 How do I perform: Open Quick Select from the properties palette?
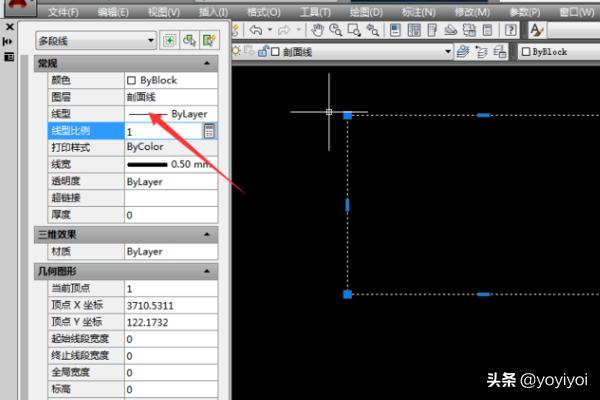click(209, 40)
